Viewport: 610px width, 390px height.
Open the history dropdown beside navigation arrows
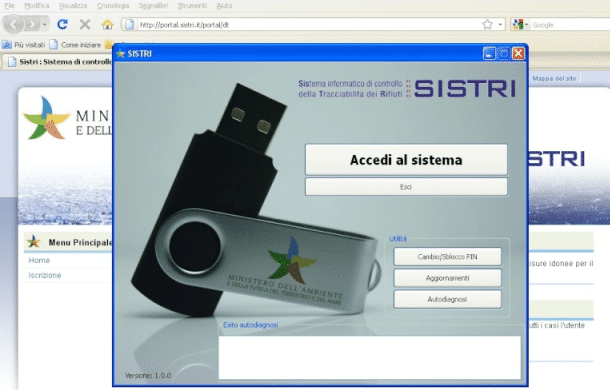pos(45,25)
